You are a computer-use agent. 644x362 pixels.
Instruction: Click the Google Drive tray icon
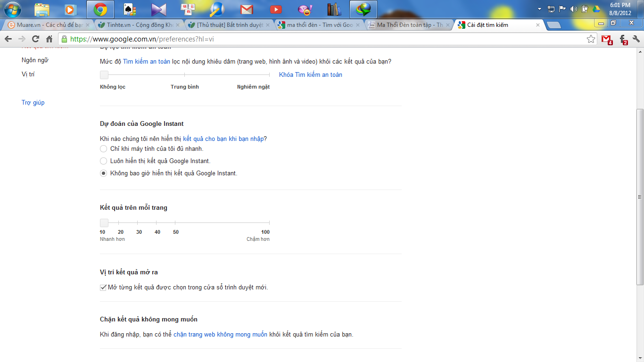click(x=596, y=9)
